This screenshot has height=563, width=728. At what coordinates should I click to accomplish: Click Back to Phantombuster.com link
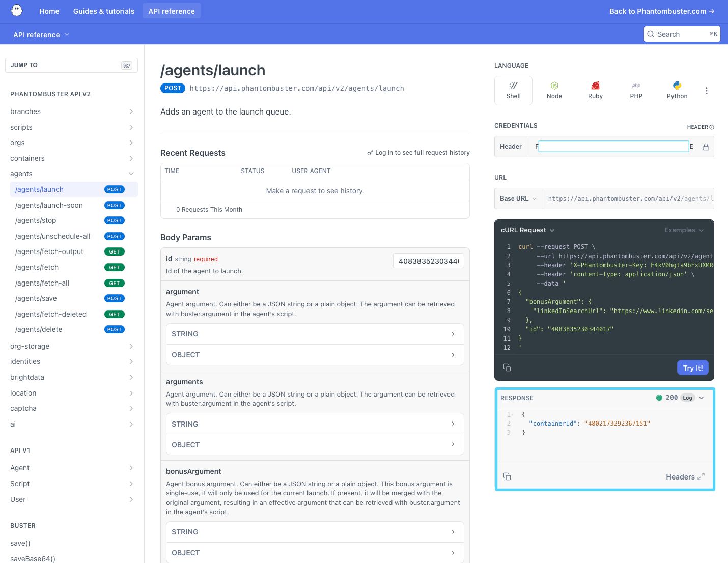pos(662,11)
